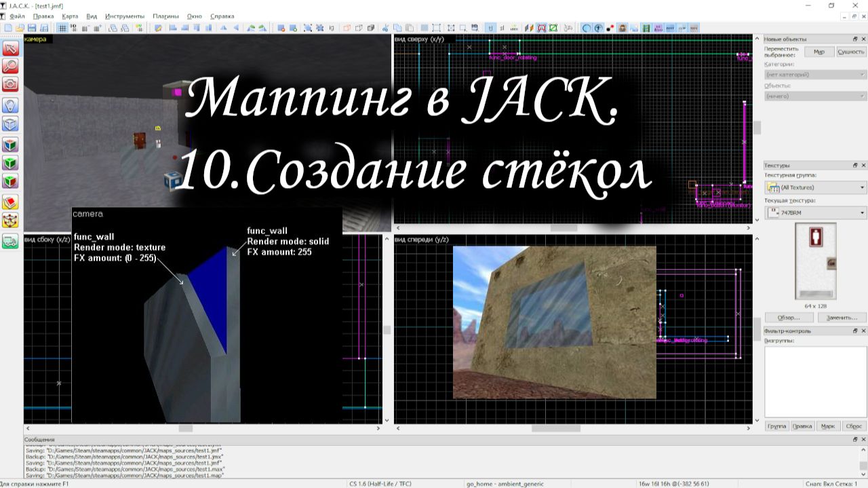
Task: Flip the selection horizontally via the toolbar
Action: point(224,28)
